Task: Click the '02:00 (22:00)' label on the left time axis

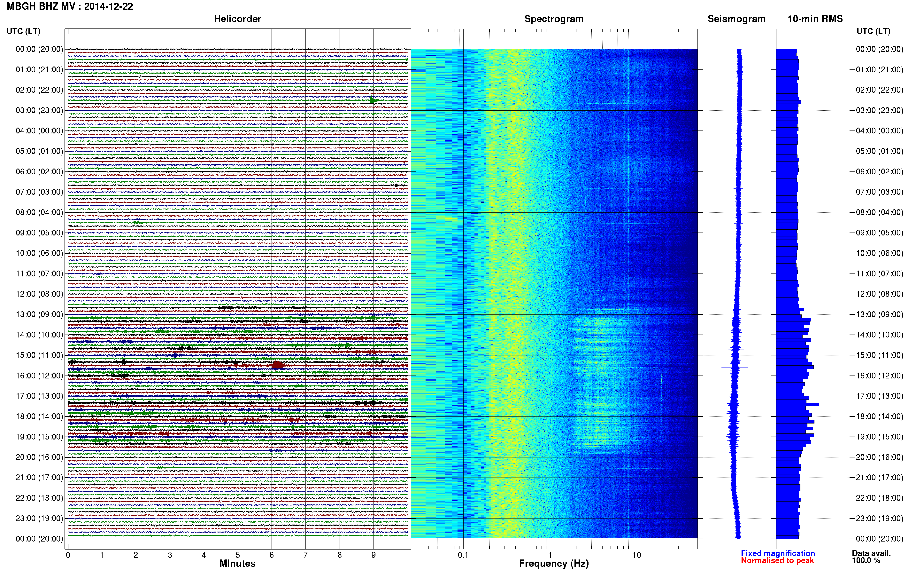Action: (39, 90)
